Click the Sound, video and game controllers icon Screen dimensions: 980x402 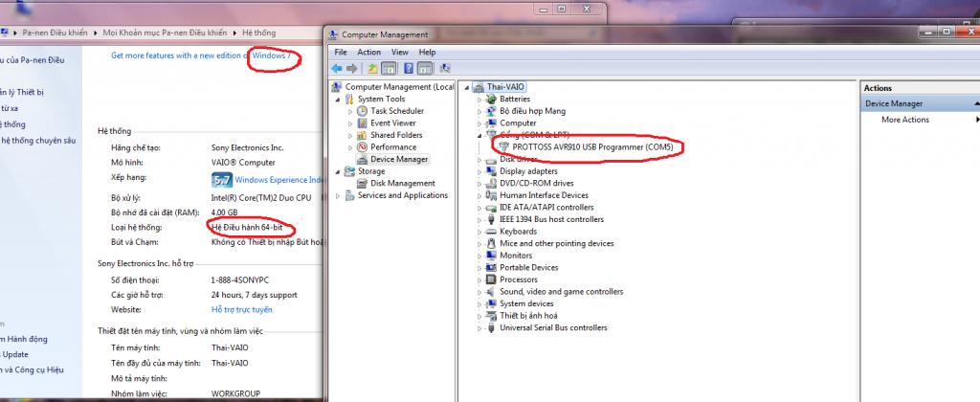click(x=491, y=292)
